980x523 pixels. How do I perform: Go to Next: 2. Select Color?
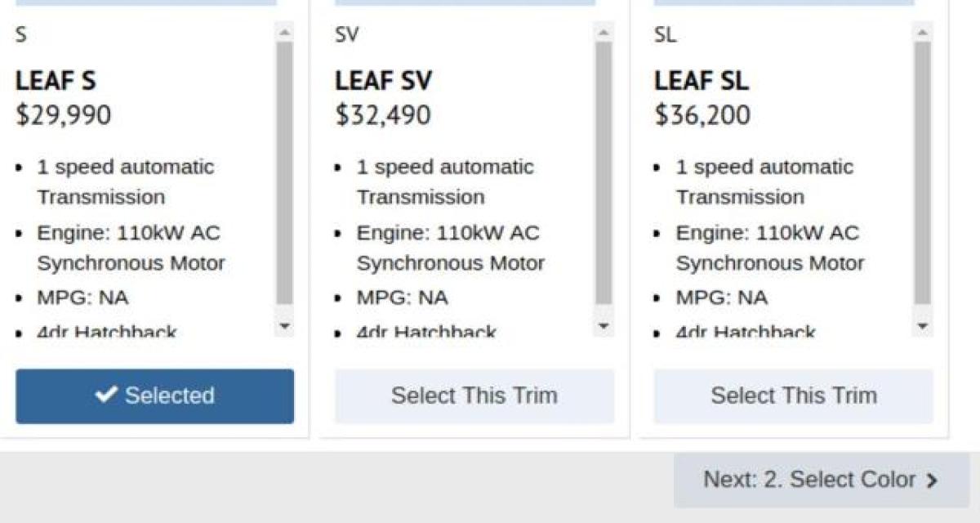[821, 480]
